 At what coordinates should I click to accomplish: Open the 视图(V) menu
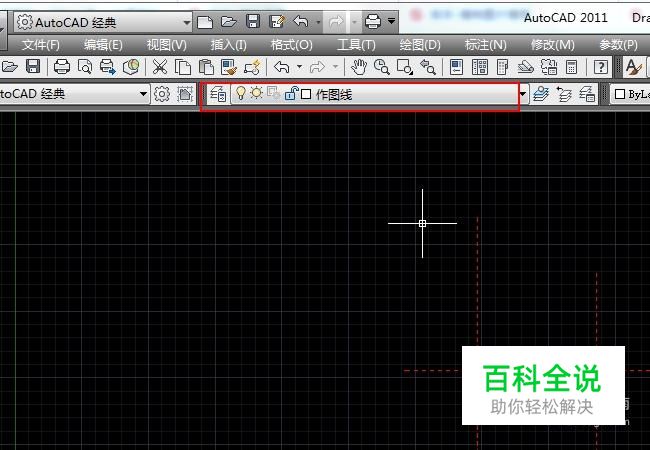[x=167, y=45]
